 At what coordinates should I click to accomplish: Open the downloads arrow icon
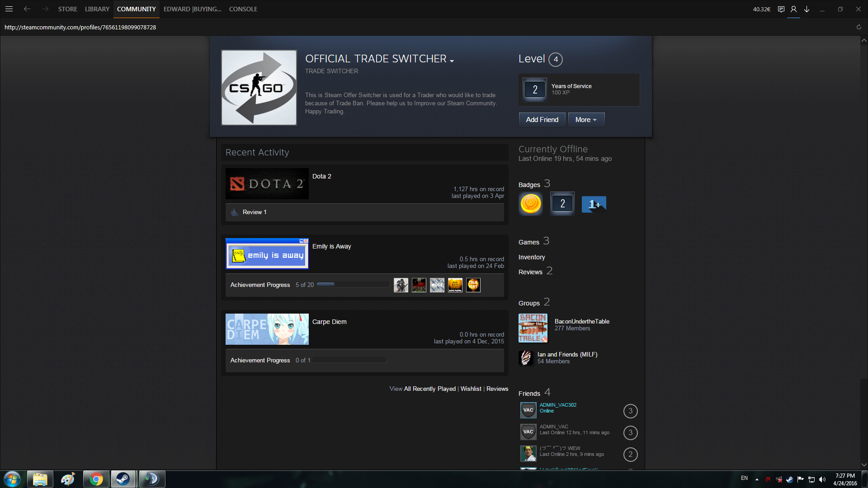pos(807,9)
